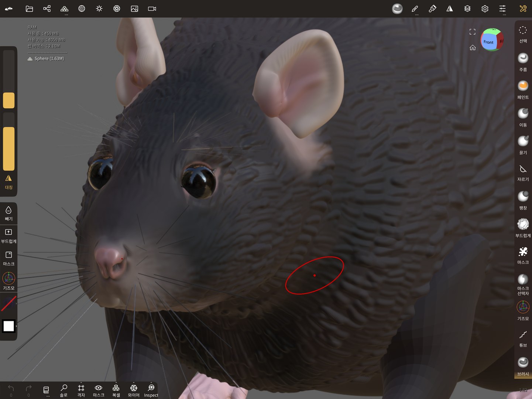Select the 끌기 drag tool
This screenshot has height=399, width=532.
click(523, 145)
